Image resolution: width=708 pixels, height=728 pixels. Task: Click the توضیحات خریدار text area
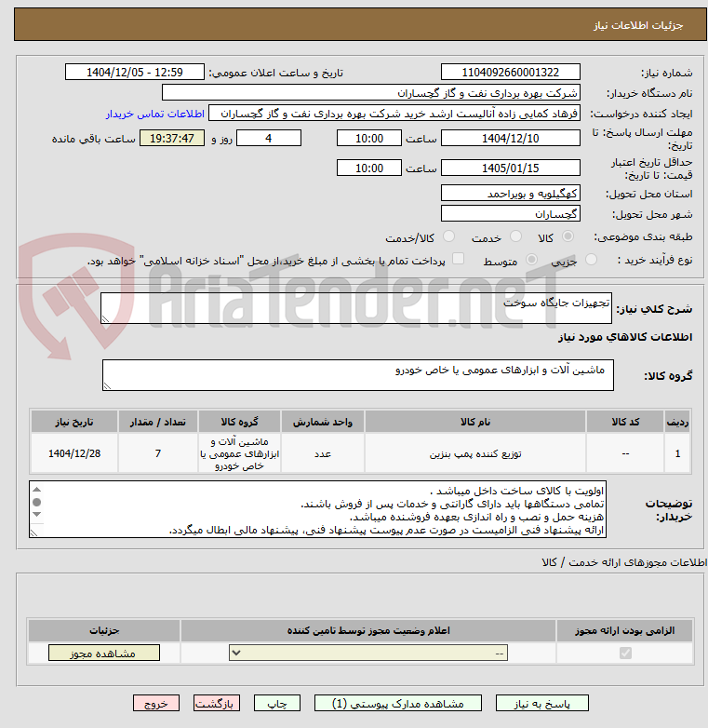click(x=317, y=509)
